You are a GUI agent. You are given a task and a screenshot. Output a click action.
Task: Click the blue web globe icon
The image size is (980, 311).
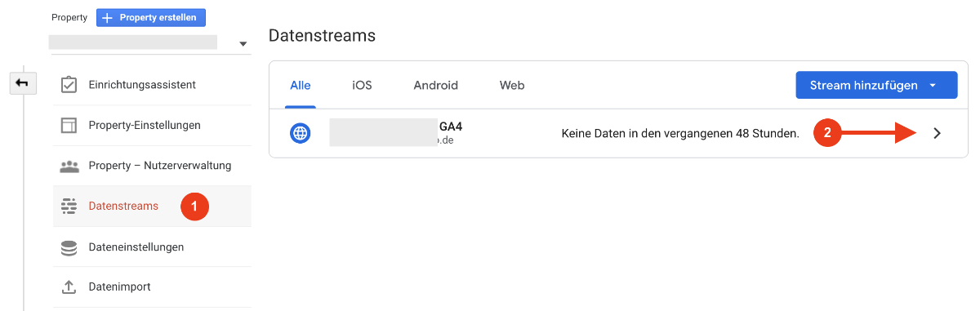click(300, 133)
